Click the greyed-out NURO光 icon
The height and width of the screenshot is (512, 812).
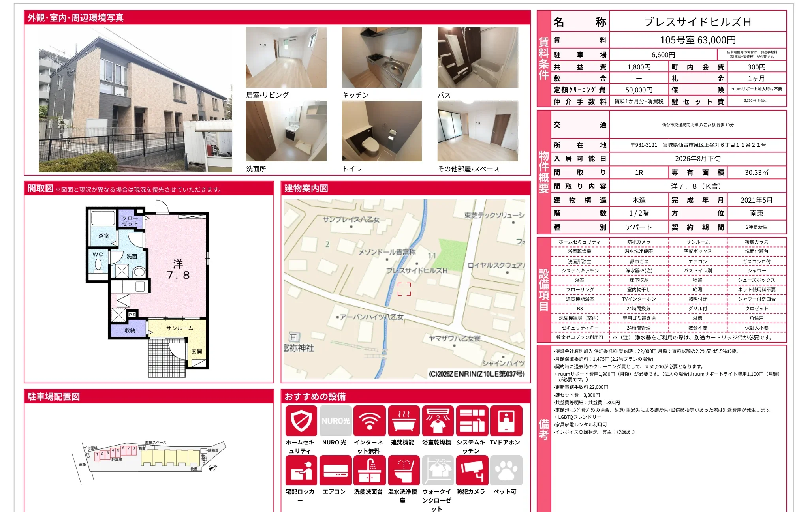point(335,421)
